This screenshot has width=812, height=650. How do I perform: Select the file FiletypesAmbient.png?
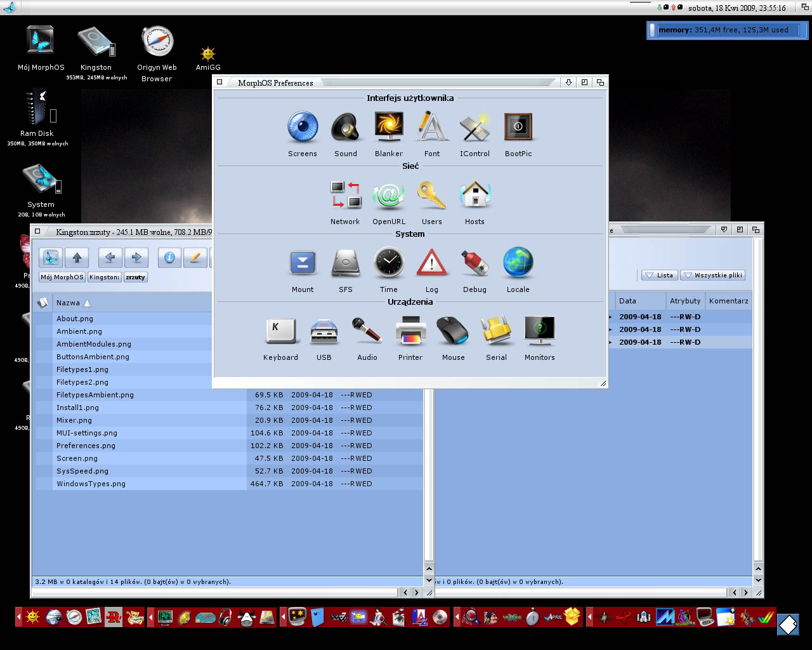coord(95,395)
